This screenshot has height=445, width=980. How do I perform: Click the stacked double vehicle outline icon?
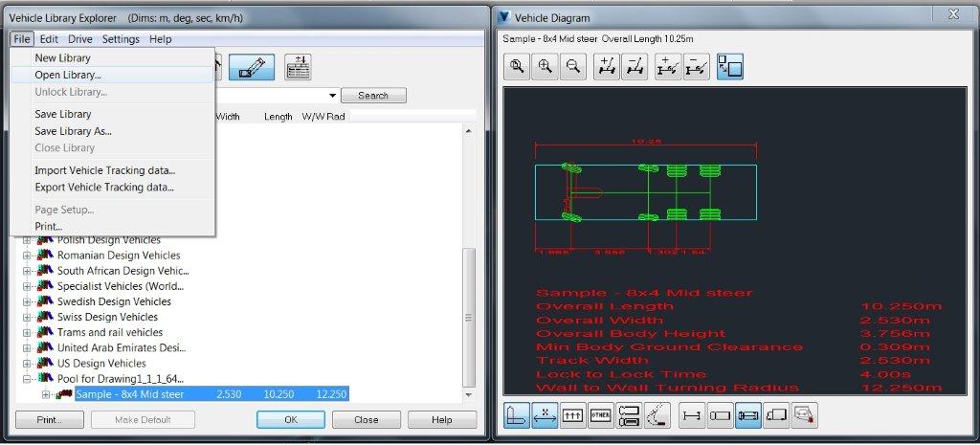[x=629, y=415]
